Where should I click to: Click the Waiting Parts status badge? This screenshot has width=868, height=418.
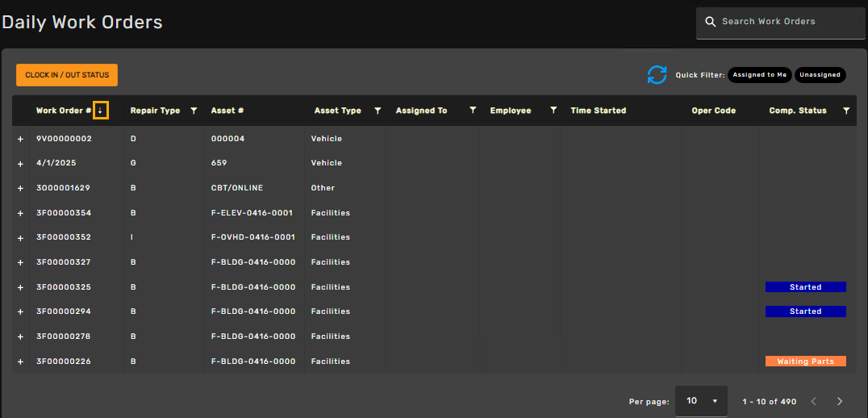[805, 361]
